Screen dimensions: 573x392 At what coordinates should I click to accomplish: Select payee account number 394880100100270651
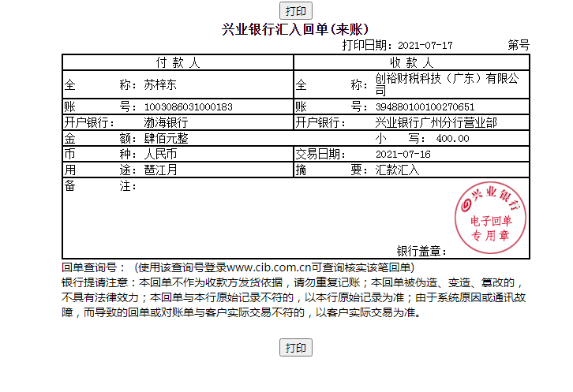click(425, 107)
